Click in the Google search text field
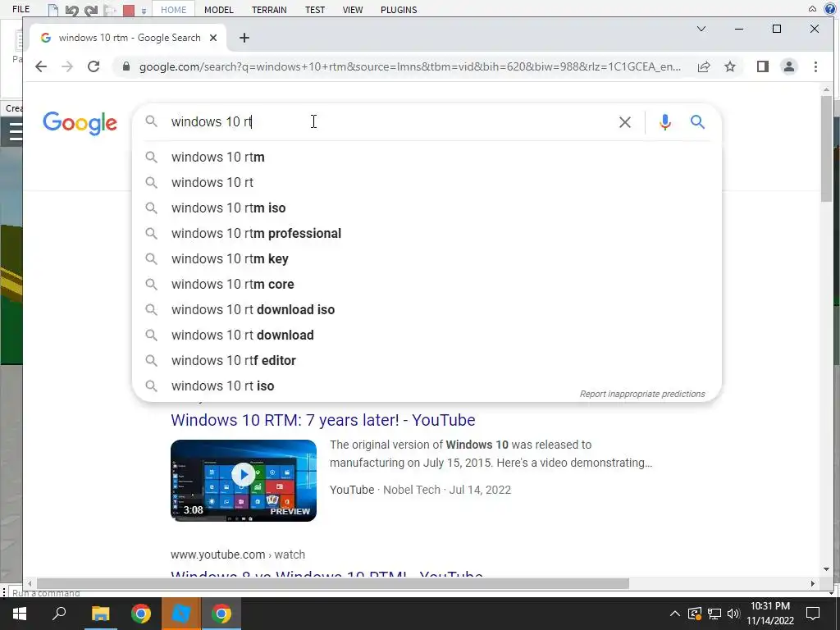 tap(391, 122)
